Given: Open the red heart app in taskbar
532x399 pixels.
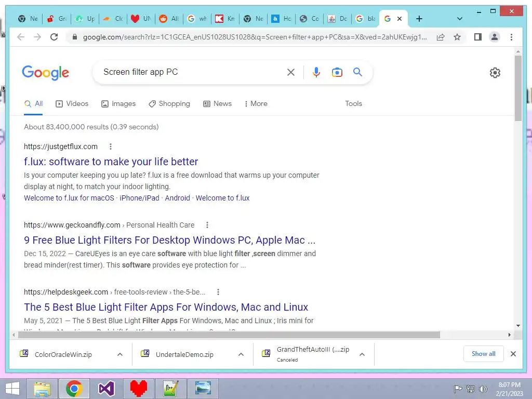Looking at the screenshot, I should [138, 389].
